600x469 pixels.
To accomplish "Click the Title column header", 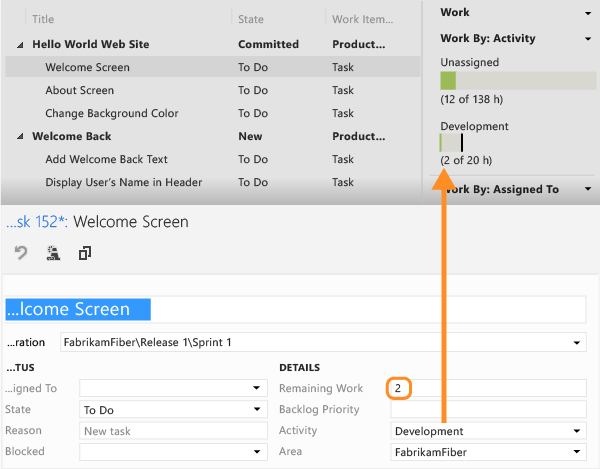I will point(44,19).
